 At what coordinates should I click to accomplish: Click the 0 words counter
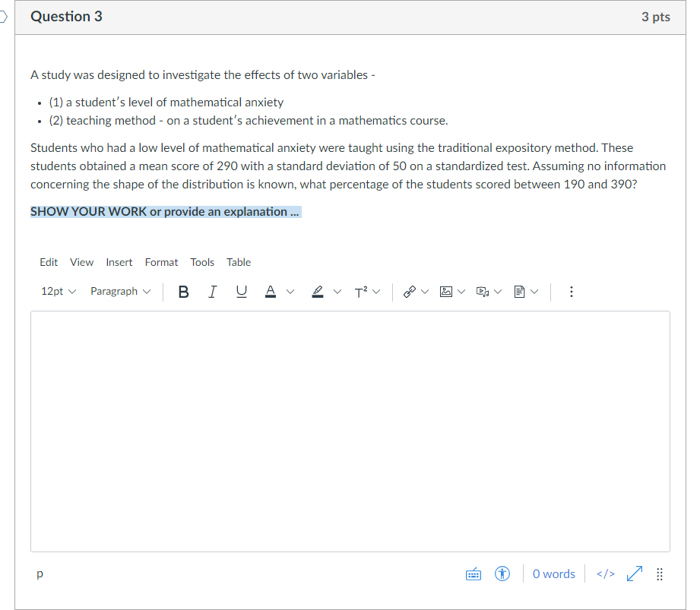click(553, 574)
